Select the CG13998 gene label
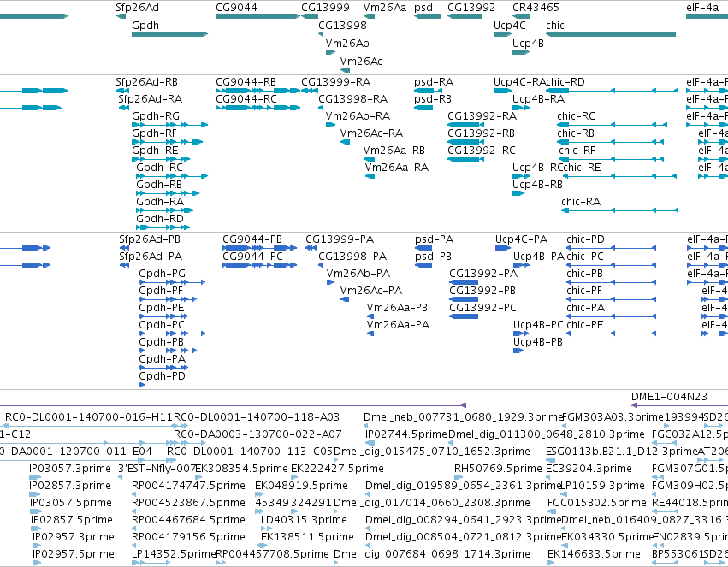728x567 pixels. 342,25
